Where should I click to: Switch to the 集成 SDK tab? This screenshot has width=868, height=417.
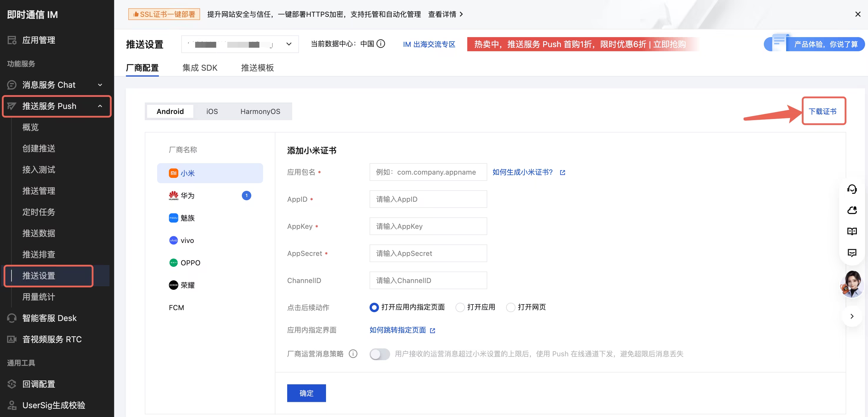pos(200,68)
